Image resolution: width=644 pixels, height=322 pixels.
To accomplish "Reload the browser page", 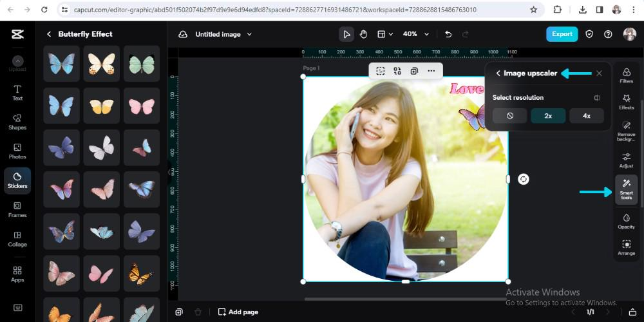I will point(44,10).
